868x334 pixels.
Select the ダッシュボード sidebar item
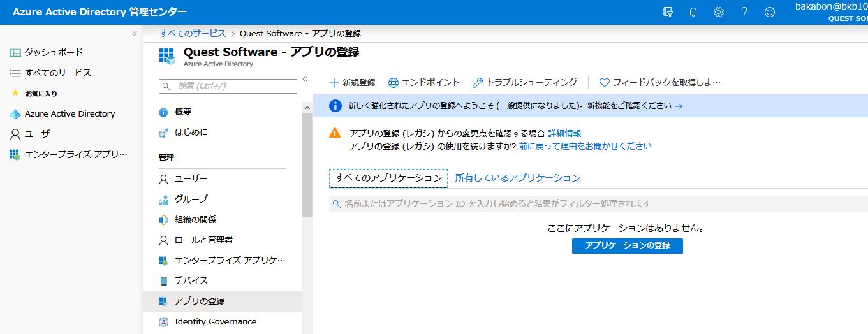tap(71, 52)
